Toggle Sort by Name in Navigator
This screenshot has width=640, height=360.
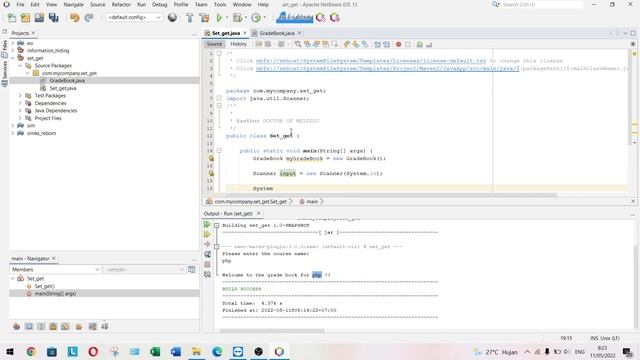click(93, 327)
